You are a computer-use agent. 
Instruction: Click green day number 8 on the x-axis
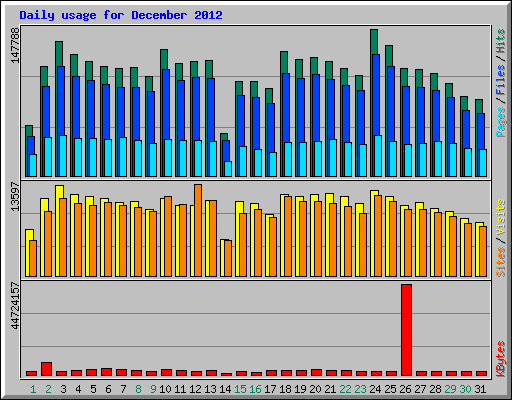point(138,389)
